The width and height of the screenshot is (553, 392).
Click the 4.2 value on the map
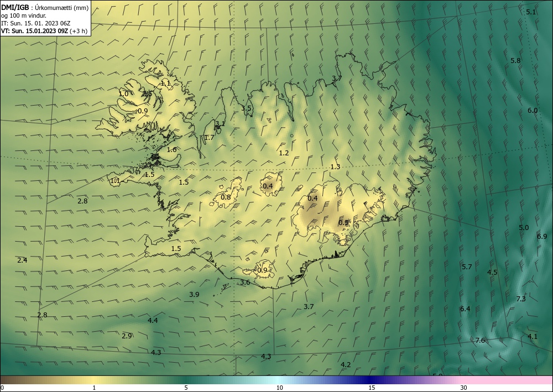point(346,364)
